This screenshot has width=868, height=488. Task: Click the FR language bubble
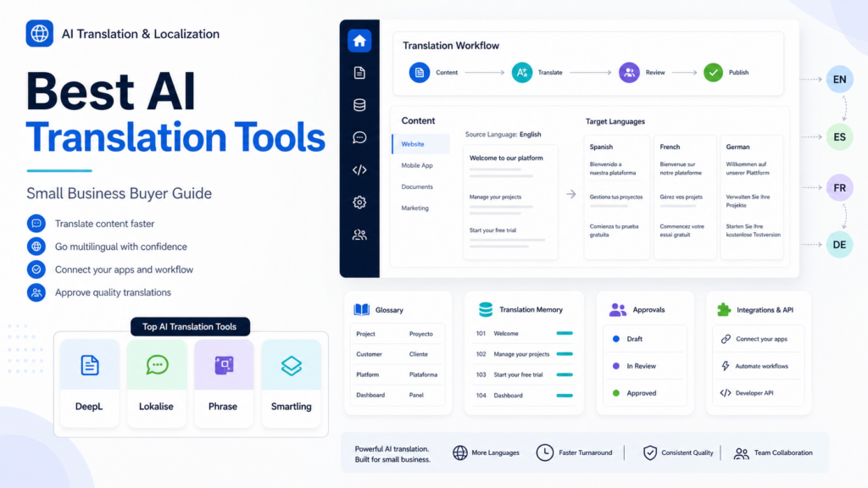coord(839,187)
